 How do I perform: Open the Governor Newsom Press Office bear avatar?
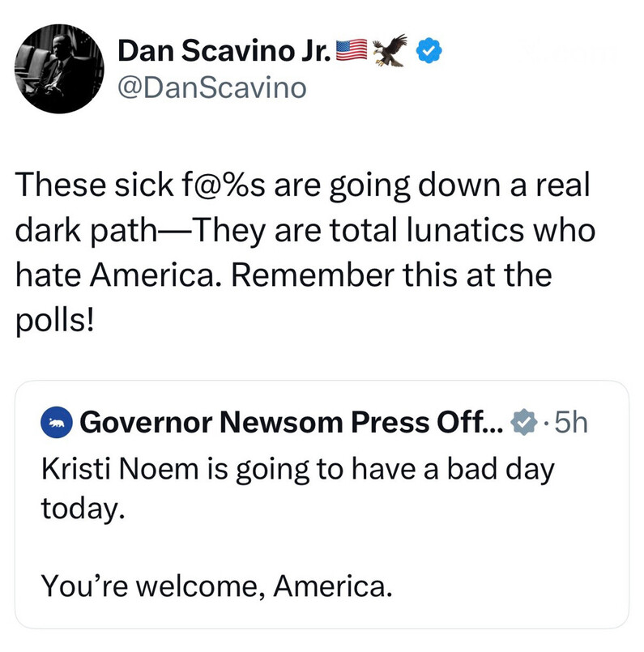point(57,423)
